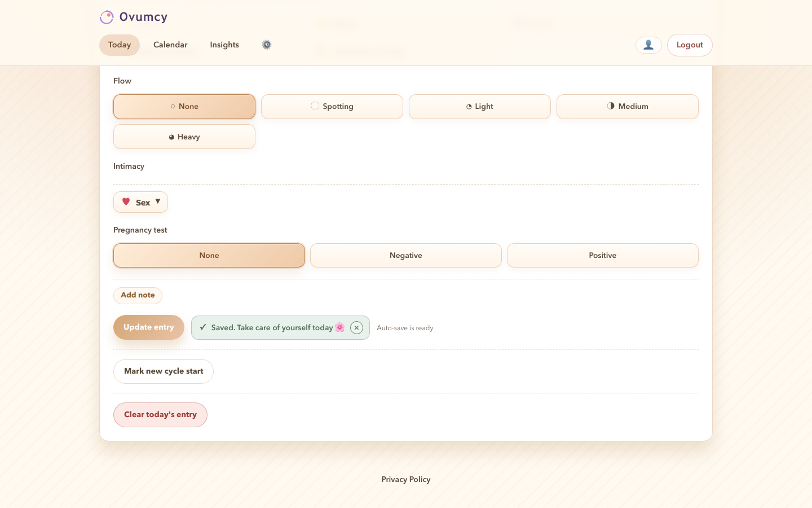Open the Privacy Policy link
This screenshot has width=812, height=508.
click(x=406, y=479)
